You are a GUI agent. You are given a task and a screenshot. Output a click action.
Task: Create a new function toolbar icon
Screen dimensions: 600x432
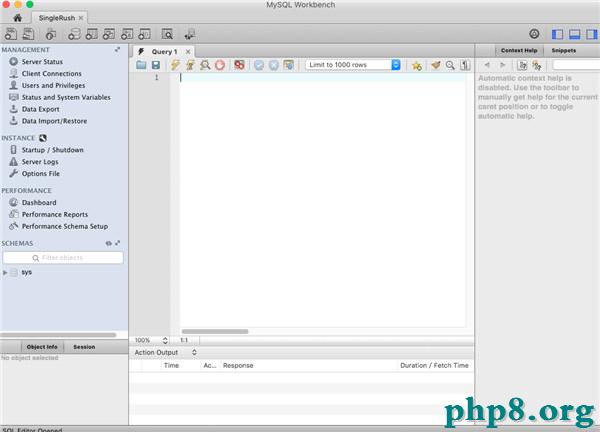[x=144, y=34]
